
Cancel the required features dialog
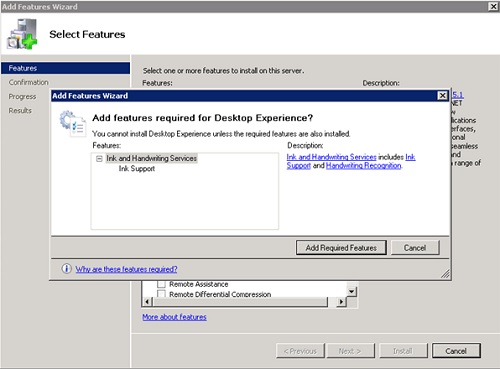click(415, 248)
